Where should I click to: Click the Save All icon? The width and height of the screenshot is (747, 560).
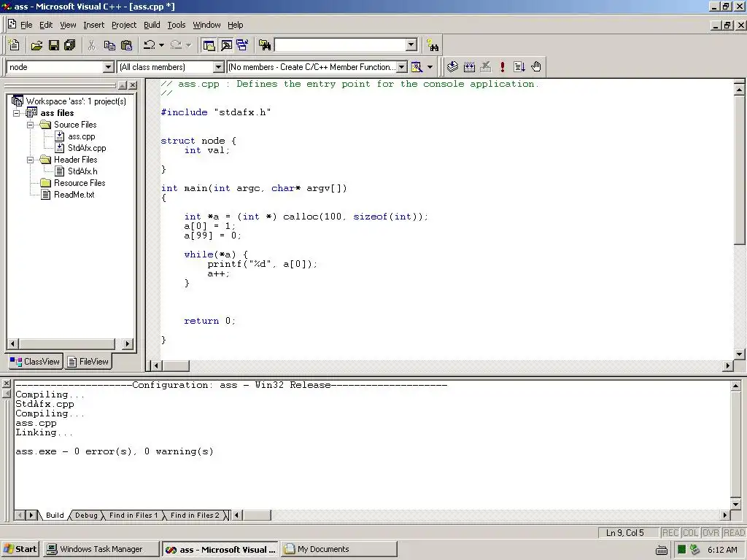[69, 45]
